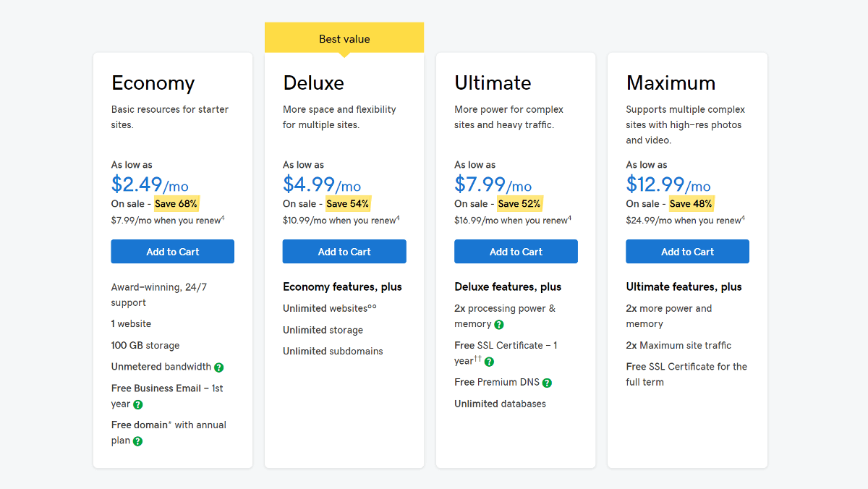Add Economy plan to cart
The width and height of the screenshot is (868, 489).
(172, 252)
